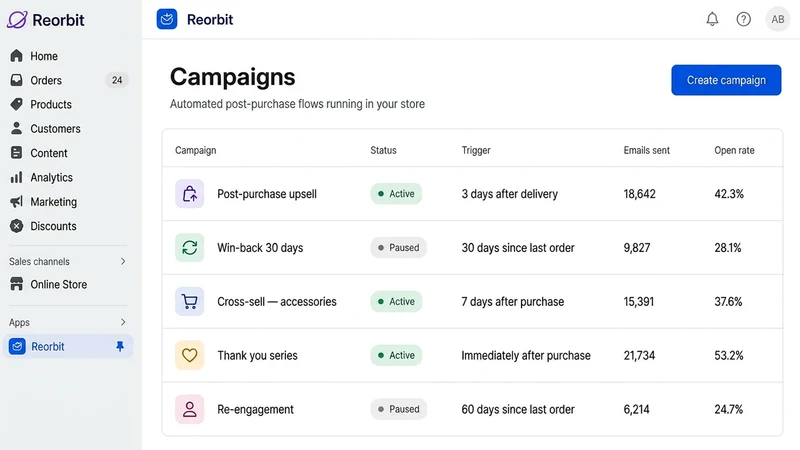Screen dimensions: 800x450
Task: Click Paused status of Win-back 30 days
Action: click(x=398, y=247)
